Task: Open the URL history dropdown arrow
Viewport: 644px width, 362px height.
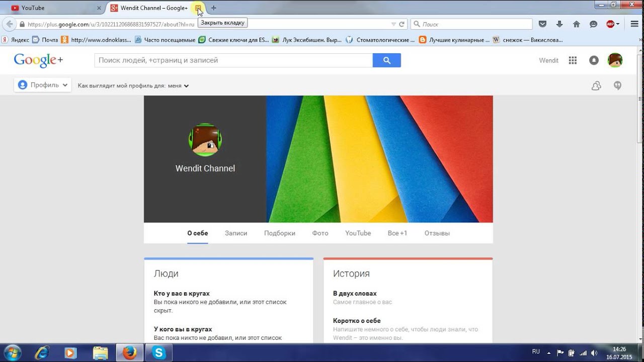Action: (x=393, y=24)
